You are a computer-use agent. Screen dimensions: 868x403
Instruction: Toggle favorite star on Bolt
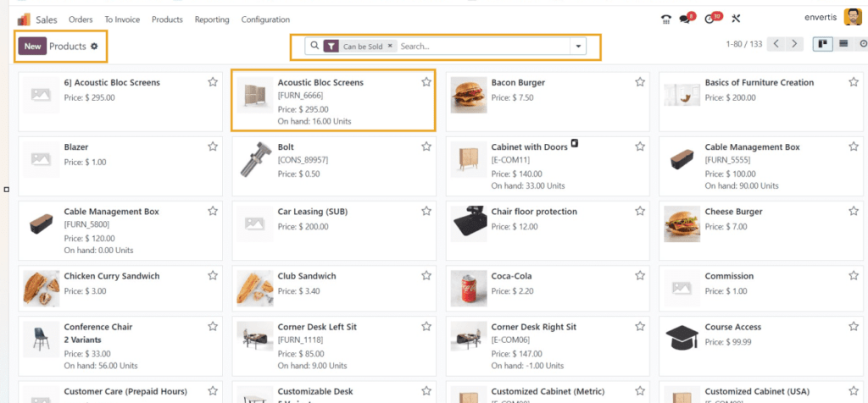pyautogui.click(x=426, y=146)
